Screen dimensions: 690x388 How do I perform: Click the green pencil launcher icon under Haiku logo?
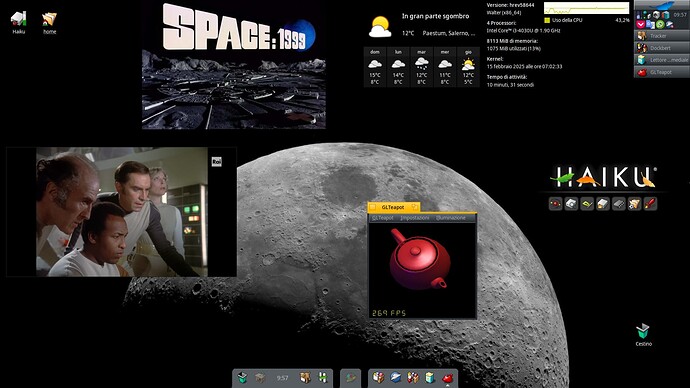coord(587,204)
